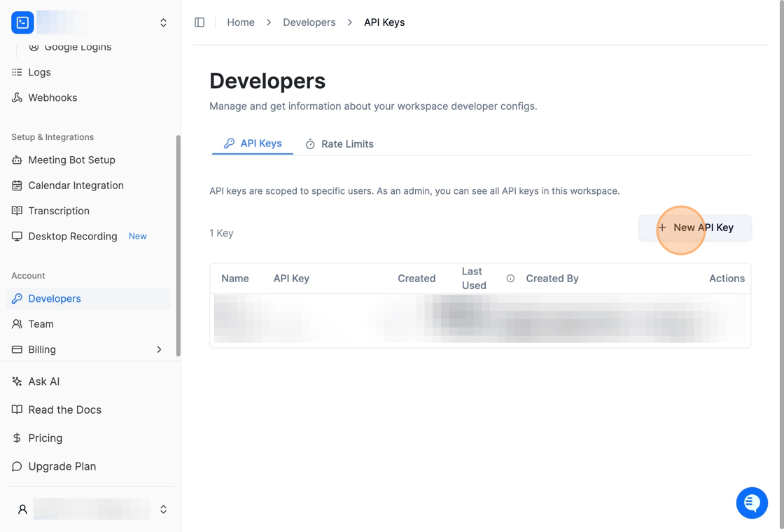Create a New API Key

tap(695, 227)
